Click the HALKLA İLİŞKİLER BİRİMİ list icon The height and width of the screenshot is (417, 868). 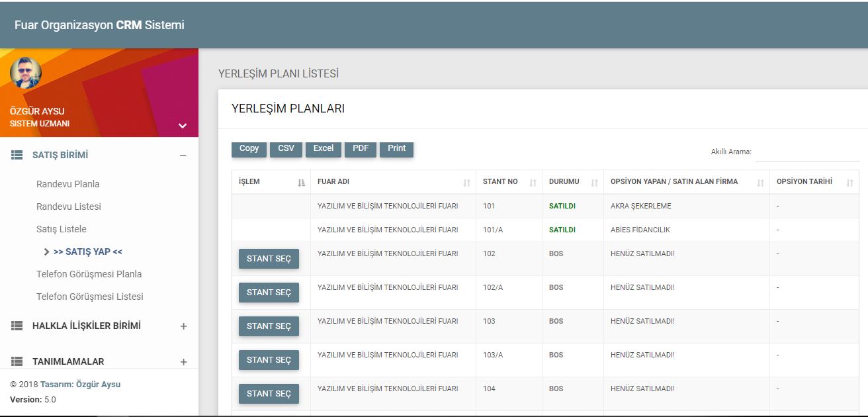click(17, 326)
